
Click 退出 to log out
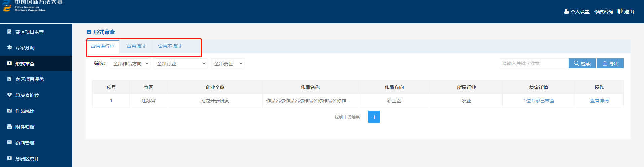[629, 12]
